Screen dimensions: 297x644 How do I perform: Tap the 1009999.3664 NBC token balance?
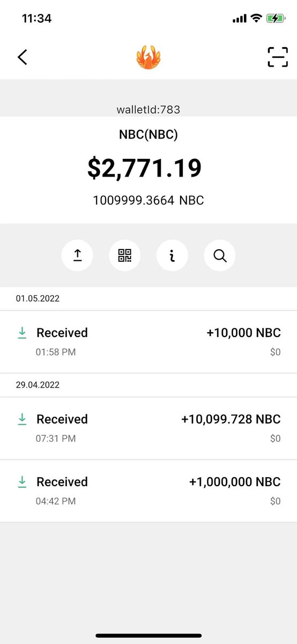[148, 201]
